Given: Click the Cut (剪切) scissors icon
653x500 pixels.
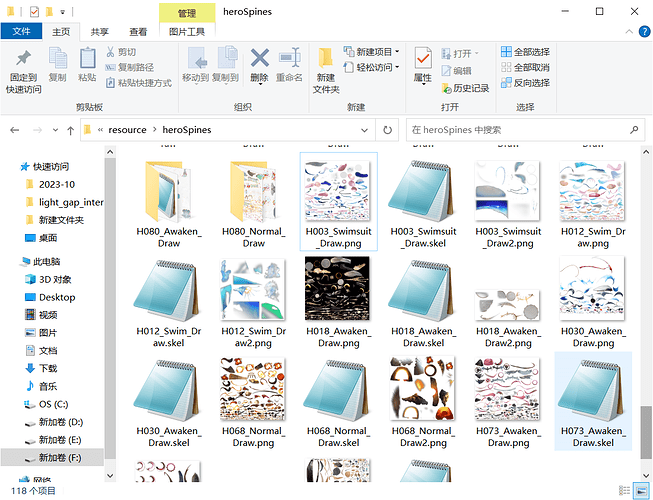Looking at the screenshot, I should [111, 52].
